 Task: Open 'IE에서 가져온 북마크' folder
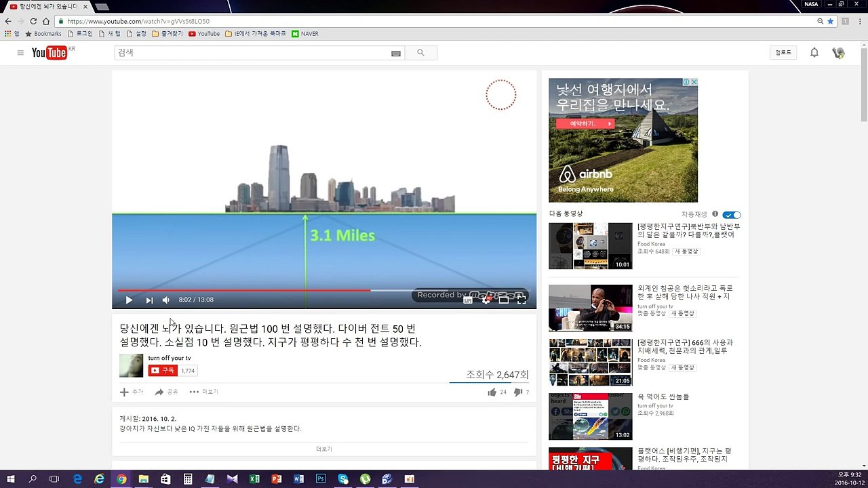(256, 33)
